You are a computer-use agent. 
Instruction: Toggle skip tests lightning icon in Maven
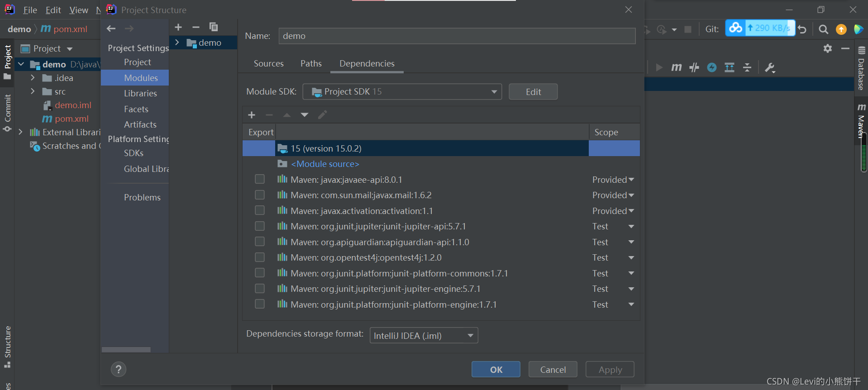712,67
